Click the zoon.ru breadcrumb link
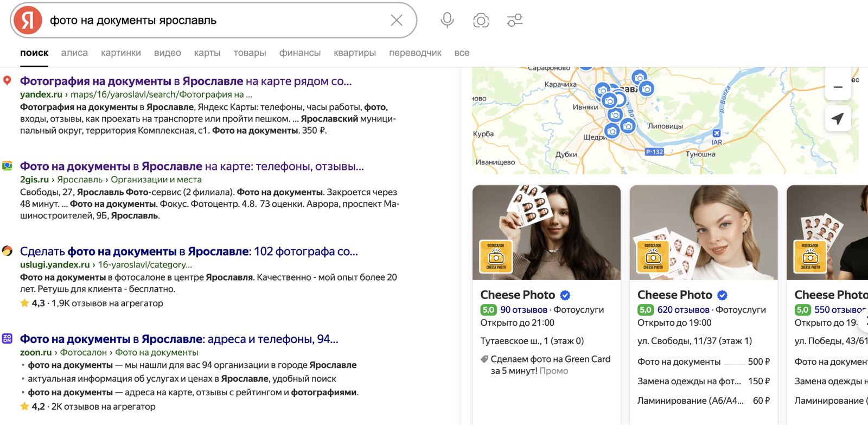This screenshot has height=425, width=868. pos(109,352)
